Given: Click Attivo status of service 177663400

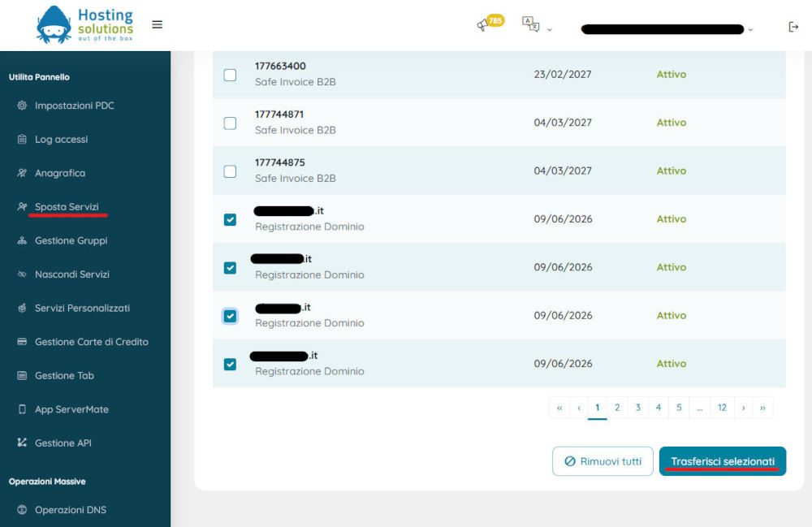Looking at the screenshot, I should click(672, 74).
